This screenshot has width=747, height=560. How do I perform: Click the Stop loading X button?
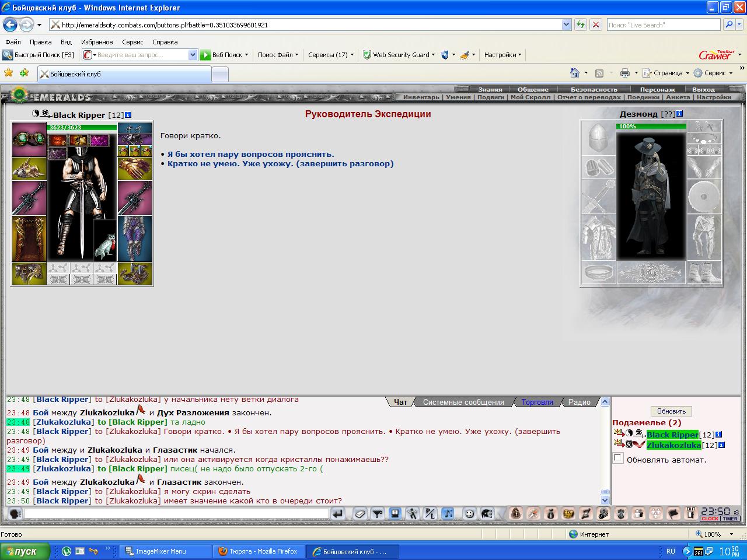[596, 24]
